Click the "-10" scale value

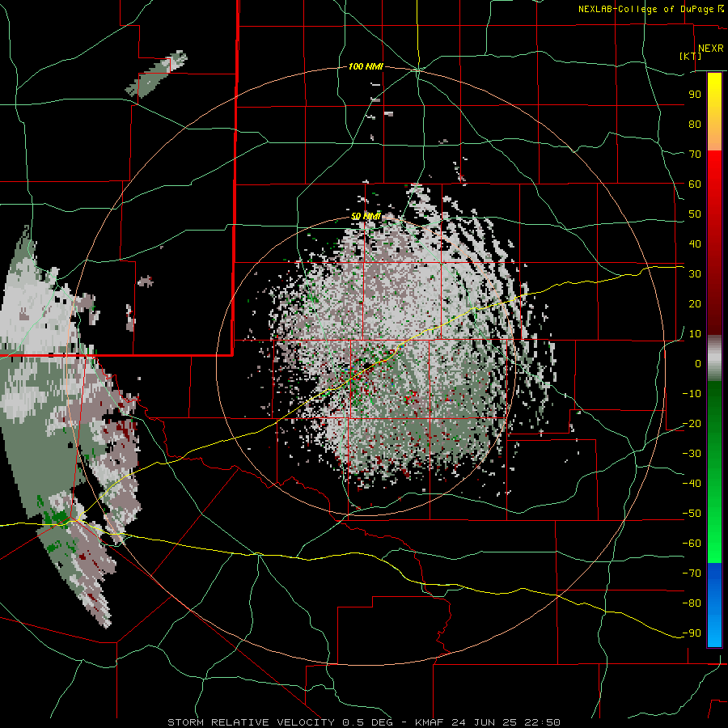pos(692,394)
